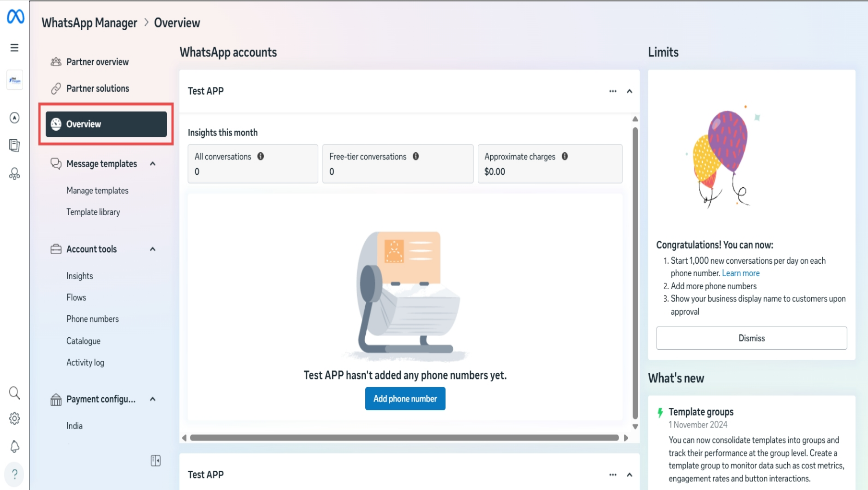
Task: Click Learn more link in Limits
Action: point(741,273)
